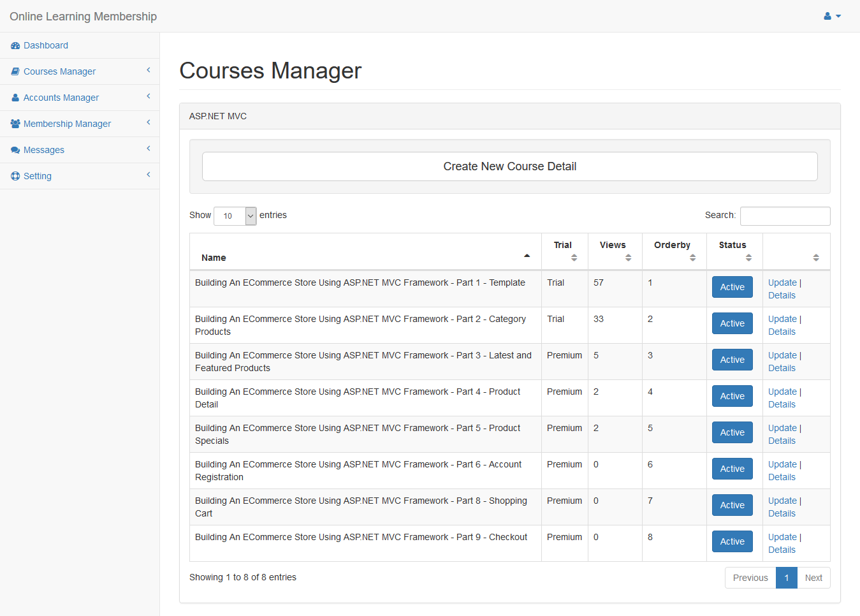Open Details link for Part 6 - Account Registration

[x=782, y=477]
